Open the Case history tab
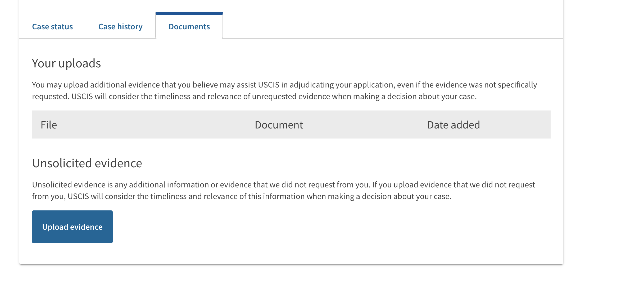Screen dimensions: 644x295 click(x=120, y=26)
